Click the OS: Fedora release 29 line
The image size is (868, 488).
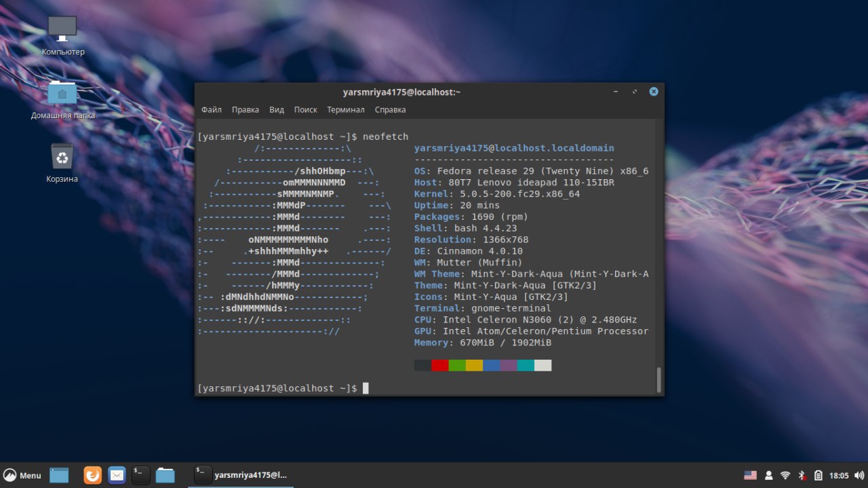532,171
